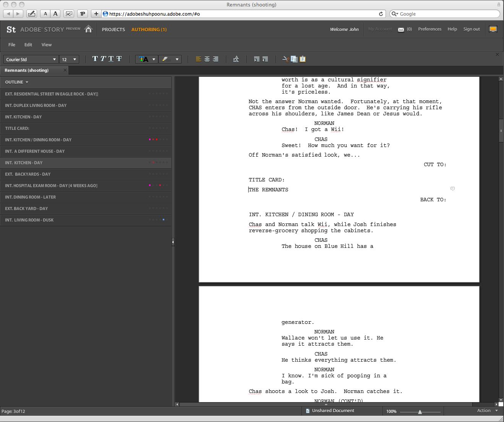Switch to the PROJECTS tab
Screen dimensions: 504x422
[113, 29]
